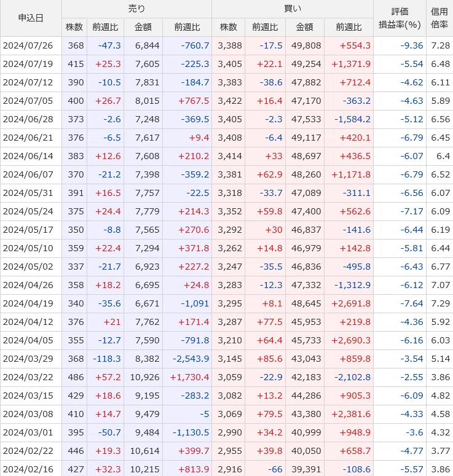The width and height of the screenshot is (453, 476).
Task: Select the profit rate -3.6 cell
Action: click(400, 432)
